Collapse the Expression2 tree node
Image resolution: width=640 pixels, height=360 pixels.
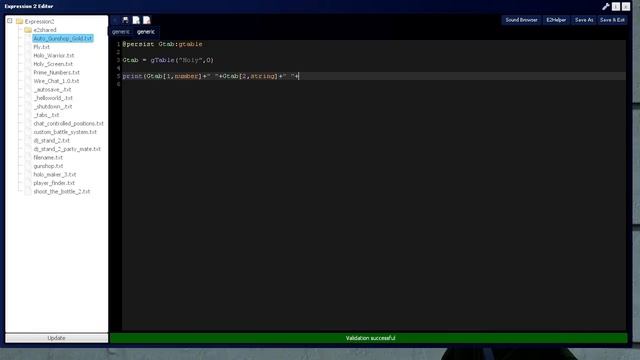[10, 21]
